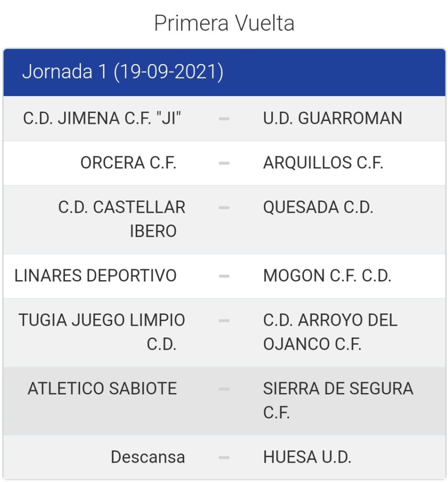
Task: Open ATLETICO SABIOTE team
Action: (x=102, y=388)
